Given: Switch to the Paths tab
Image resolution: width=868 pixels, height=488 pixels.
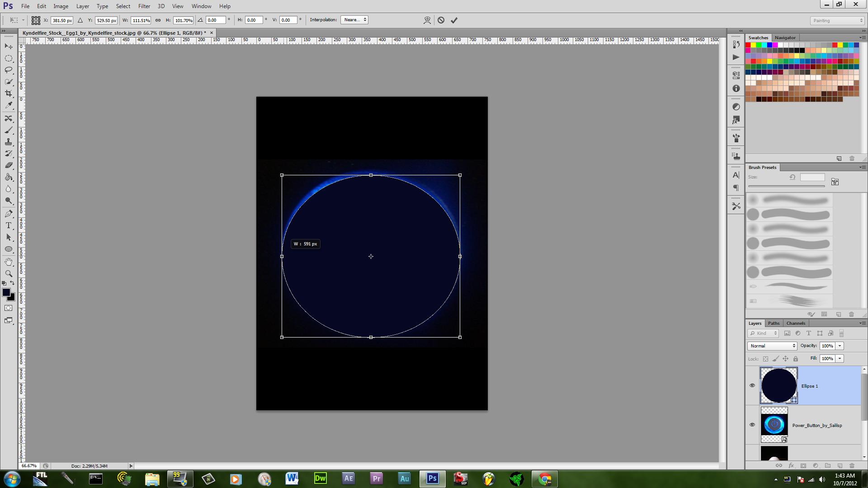Looking at the screenshot, I should click(x=774, y=324).
